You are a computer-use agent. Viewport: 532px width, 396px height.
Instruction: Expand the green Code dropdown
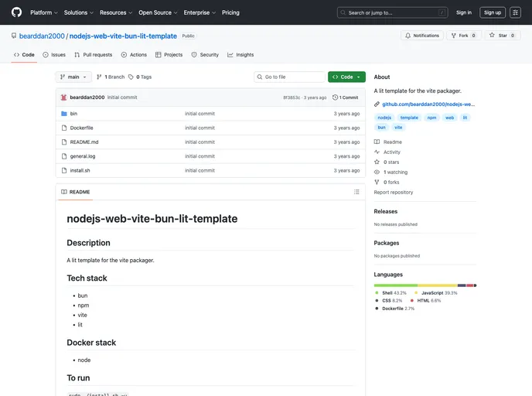click(x=346, y=77)
